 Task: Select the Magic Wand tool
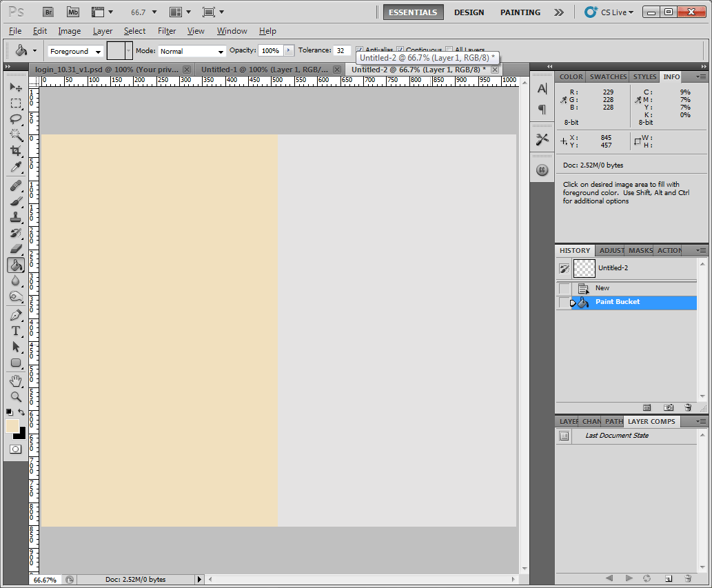tap(16, 135)
